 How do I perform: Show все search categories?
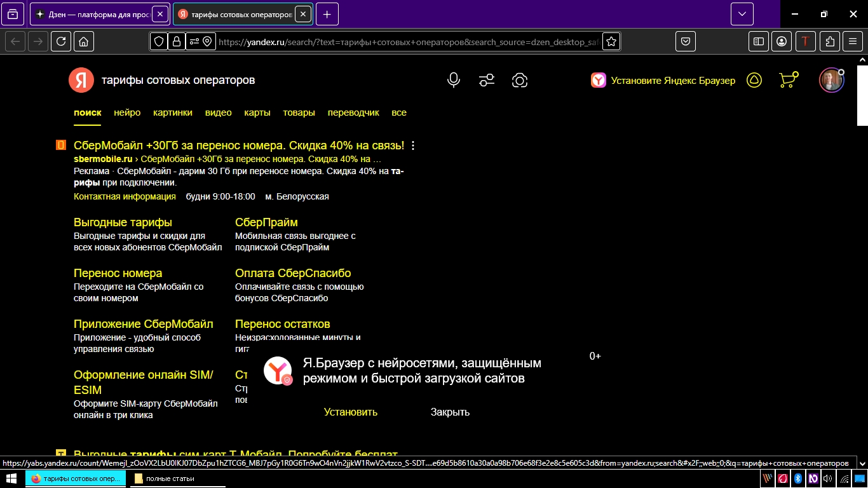[399, 112]
